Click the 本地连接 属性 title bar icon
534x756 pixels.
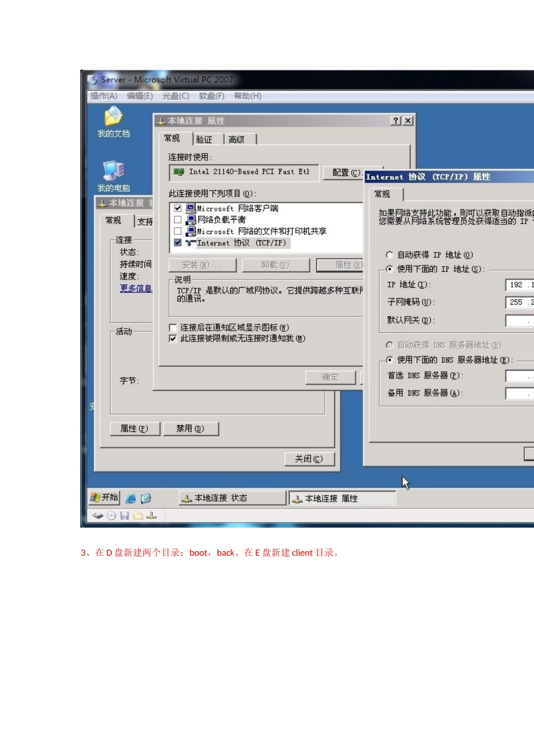click(161, 121)
